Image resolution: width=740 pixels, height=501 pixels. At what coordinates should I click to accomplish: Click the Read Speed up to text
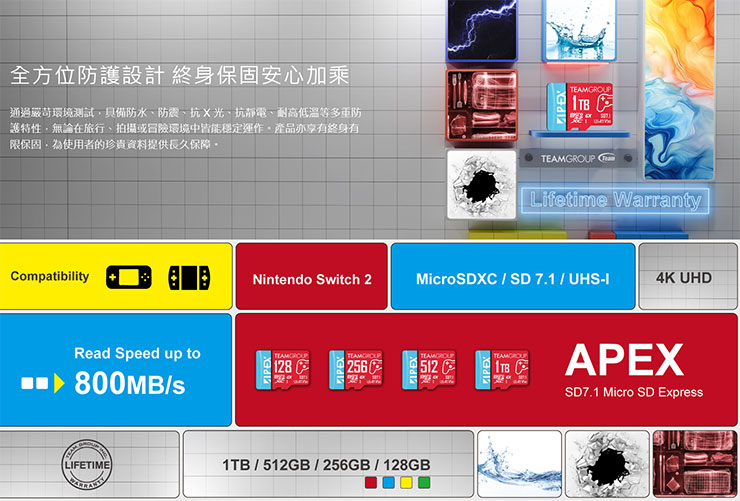coord(137,353)
